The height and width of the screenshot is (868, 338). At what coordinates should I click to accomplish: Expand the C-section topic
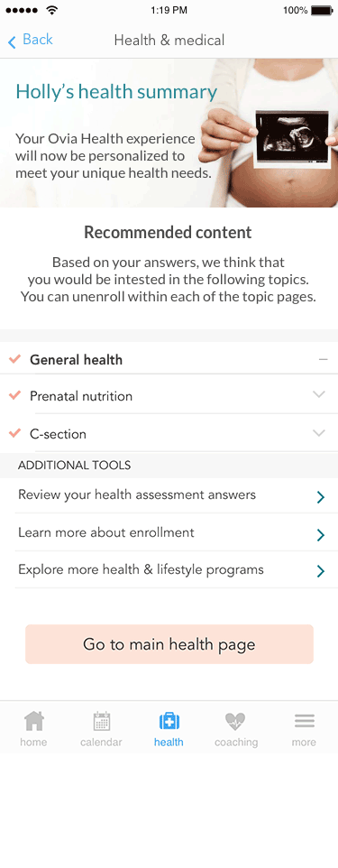319,433
